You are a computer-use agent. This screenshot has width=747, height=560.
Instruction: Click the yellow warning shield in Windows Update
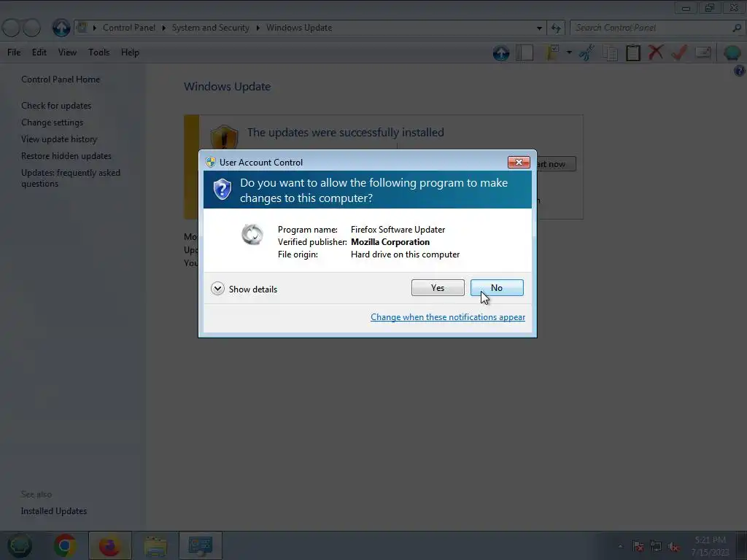pos(224,138)
